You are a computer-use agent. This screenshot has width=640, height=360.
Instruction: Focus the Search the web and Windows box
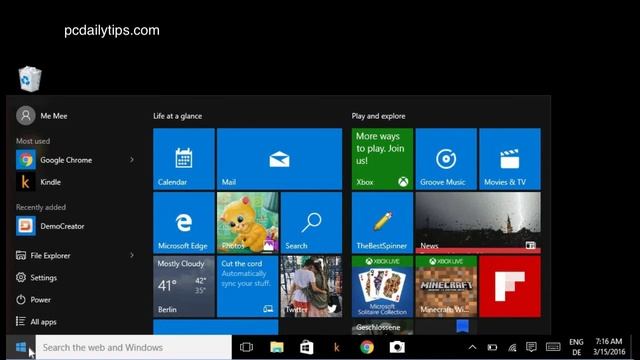[x=134, y=347]
